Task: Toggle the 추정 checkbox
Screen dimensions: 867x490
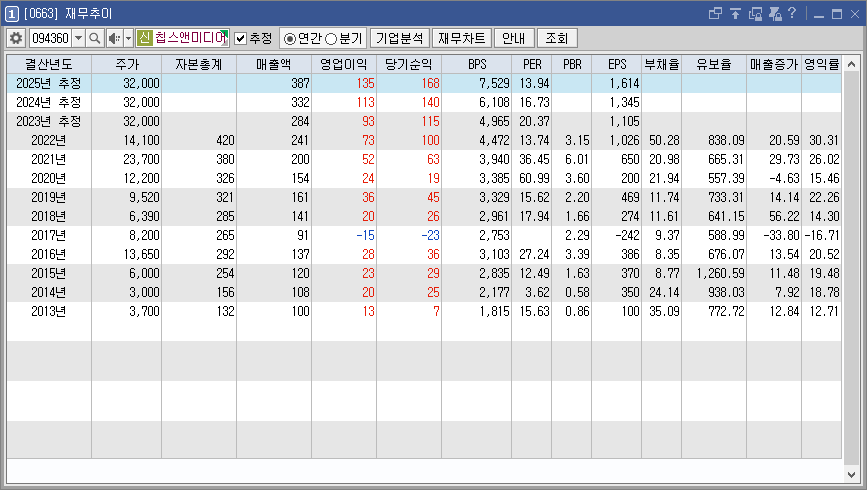Action: click(x=241, y=38)
